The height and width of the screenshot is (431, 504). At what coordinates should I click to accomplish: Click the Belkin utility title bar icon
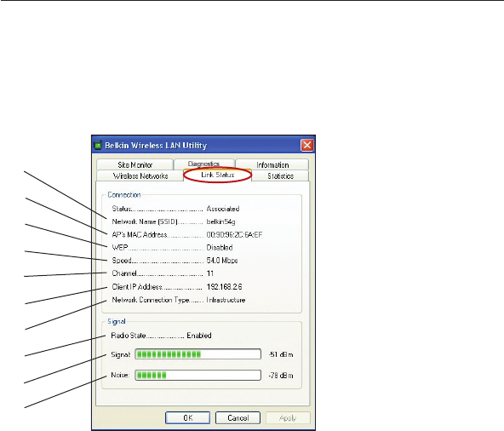tap(98, 145)
